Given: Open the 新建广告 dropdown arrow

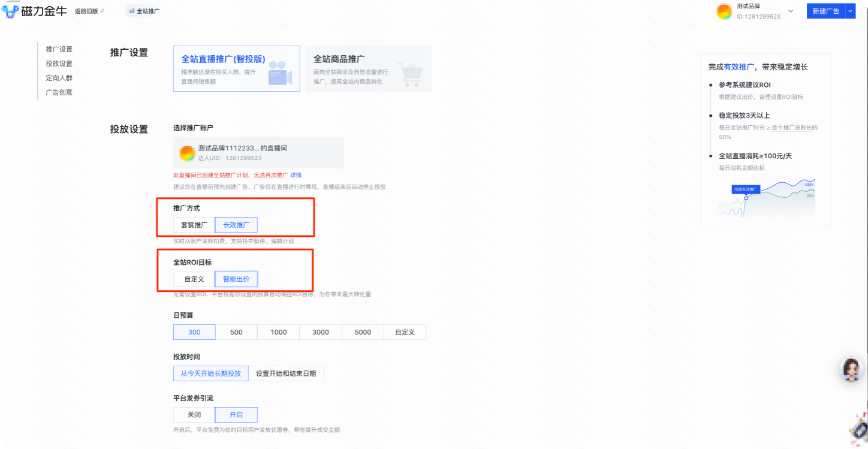Looking at the screenshot, I should (x=851, y=10).
